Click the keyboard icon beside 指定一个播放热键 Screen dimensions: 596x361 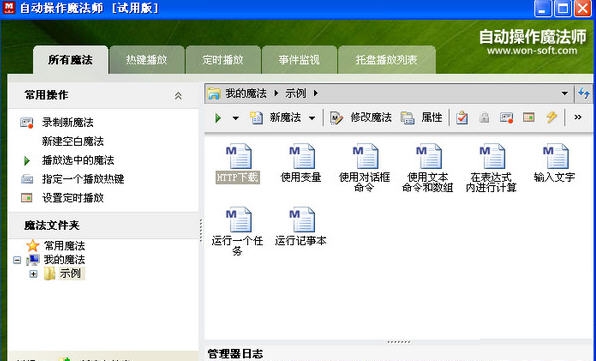point(27,179)
